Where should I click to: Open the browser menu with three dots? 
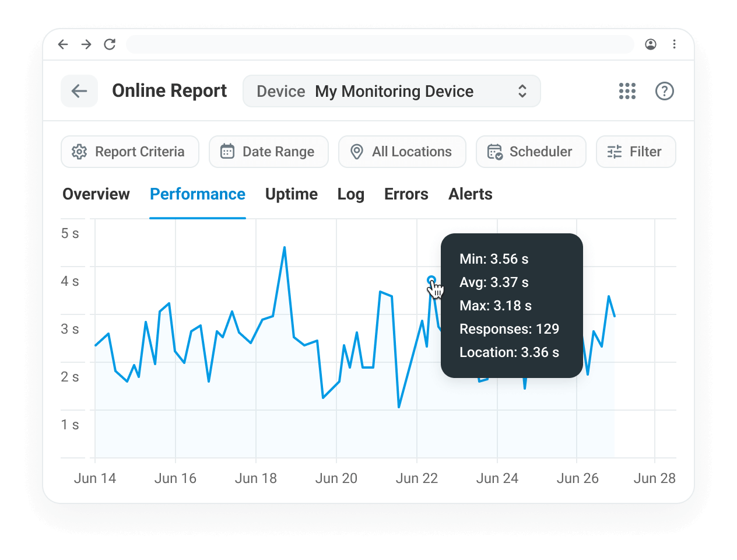pyautogui.click(x=675, y=44)
